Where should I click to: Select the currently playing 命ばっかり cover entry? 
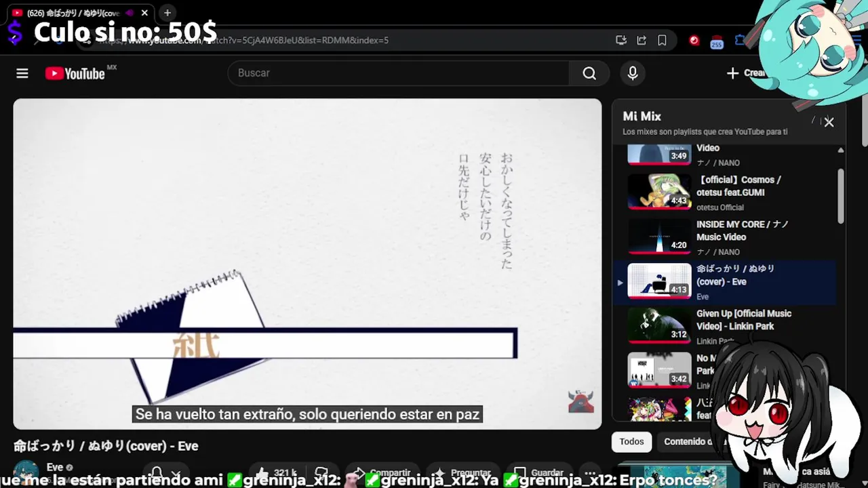[724, 282]
